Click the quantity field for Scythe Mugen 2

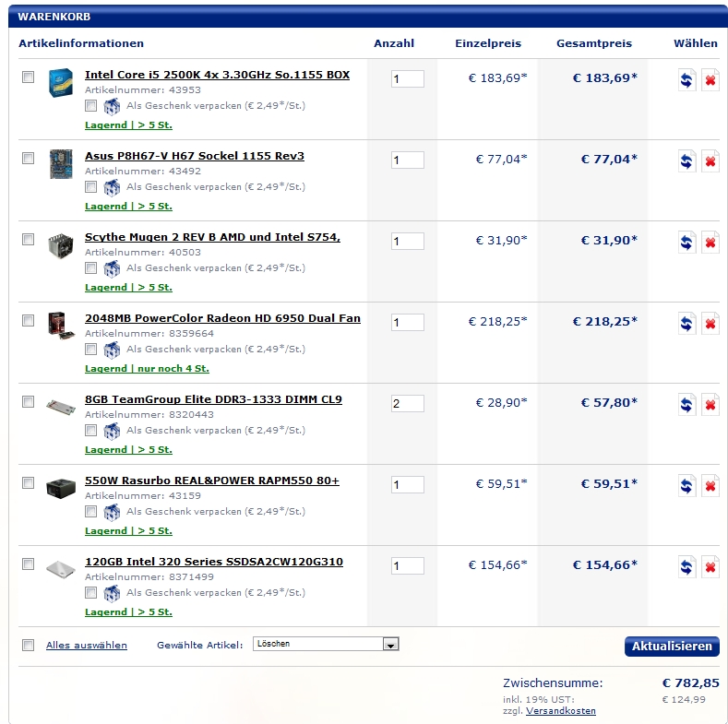(x=407, y=241)
